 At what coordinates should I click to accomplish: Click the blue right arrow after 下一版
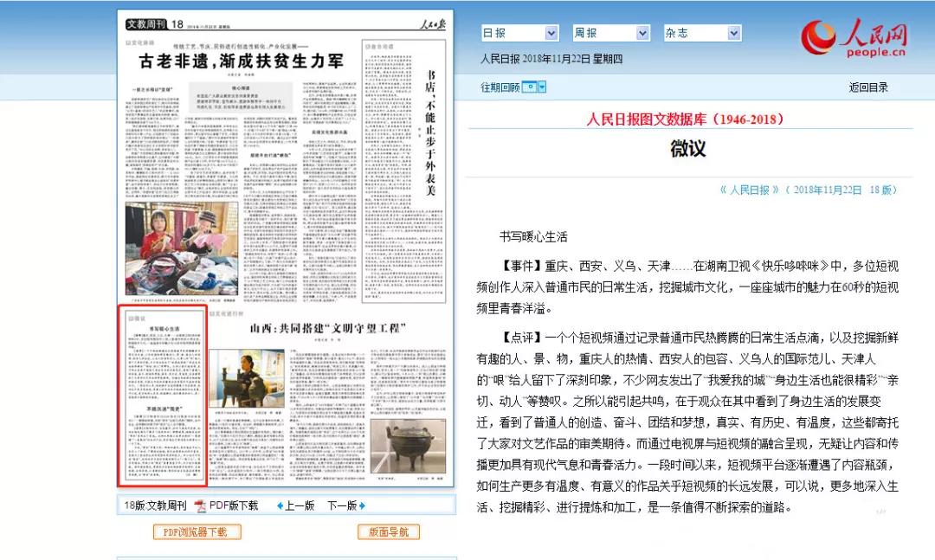point(362,505)
